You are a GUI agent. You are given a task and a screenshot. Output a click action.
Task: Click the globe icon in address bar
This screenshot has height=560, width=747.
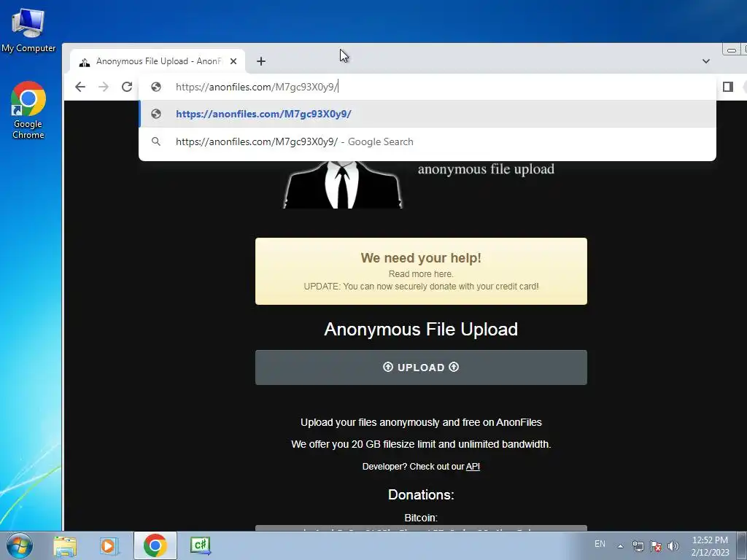[156, 87]
